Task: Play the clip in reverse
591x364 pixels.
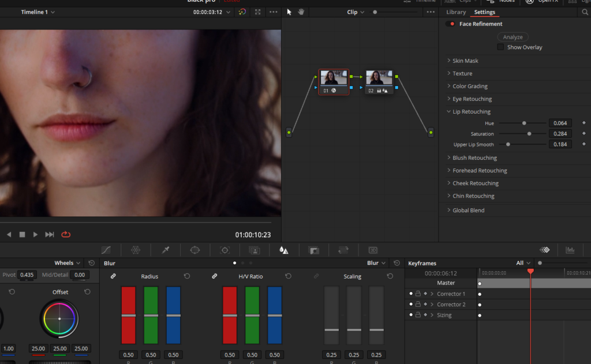Action: (x=9, y=234)
